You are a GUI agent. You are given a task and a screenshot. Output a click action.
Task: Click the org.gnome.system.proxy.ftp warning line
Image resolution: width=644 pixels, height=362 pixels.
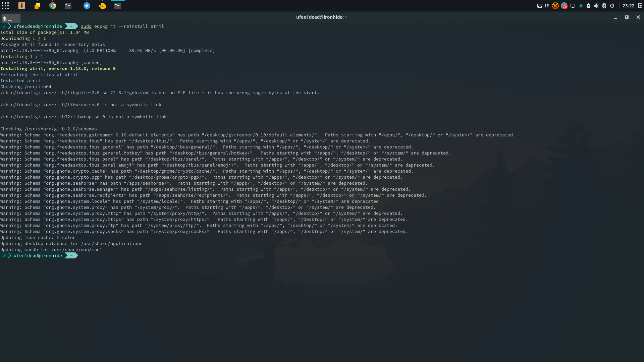click(x=199, y=226)
